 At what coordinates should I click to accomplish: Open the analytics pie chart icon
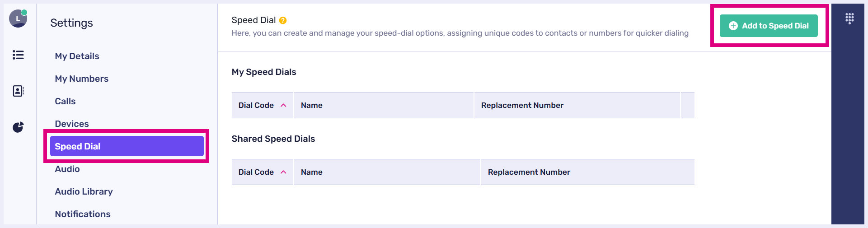(18, 127)
